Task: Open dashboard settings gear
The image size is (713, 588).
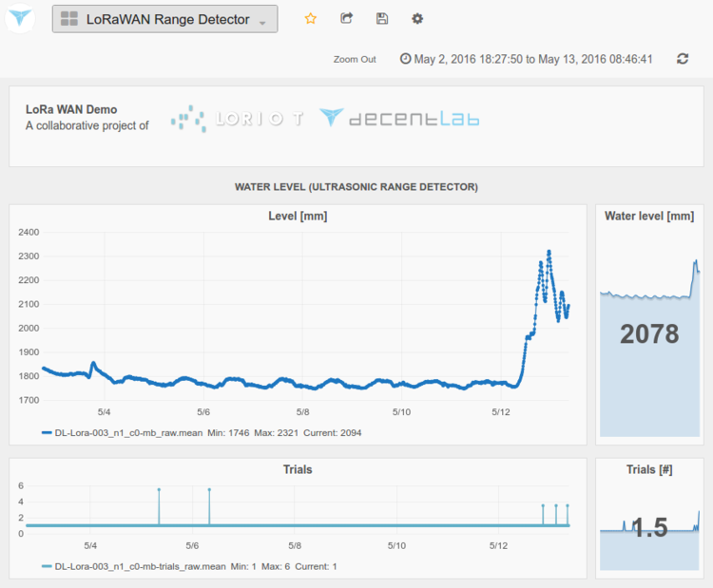Action: click(x=417, y=19)
